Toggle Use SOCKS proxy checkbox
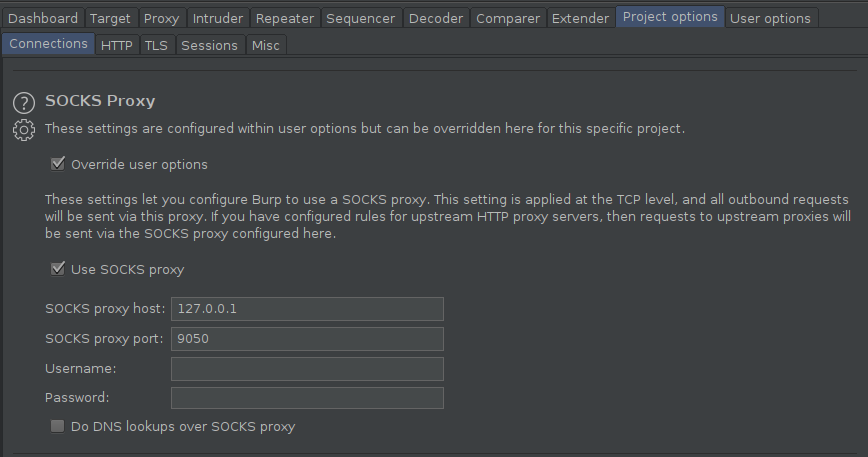 click(58, 269)
